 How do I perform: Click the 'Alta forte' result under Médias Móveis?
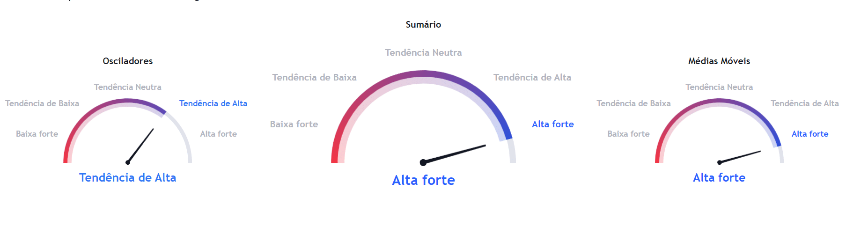719,177
